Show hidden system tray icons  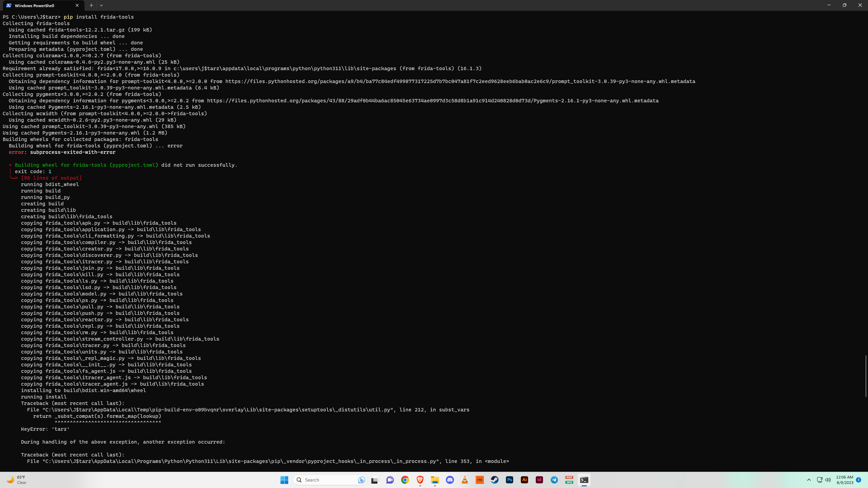pos(809,480)
